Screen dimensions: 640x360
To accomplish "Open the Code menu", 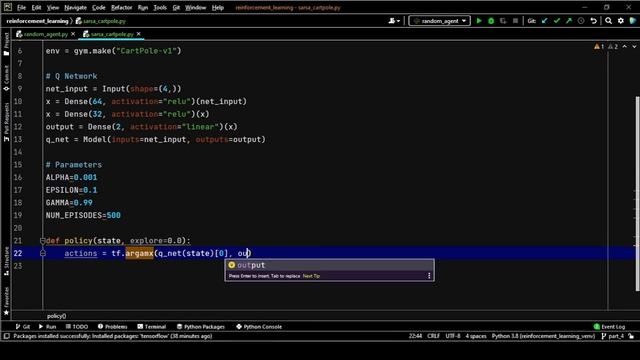I will (x=99, y=7).
